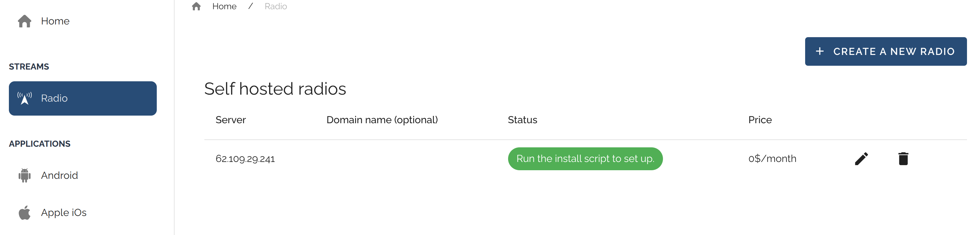Viewport: 980px width, 235px height.
Task: Delete the radio using trash icon
Action: (903, 159)
